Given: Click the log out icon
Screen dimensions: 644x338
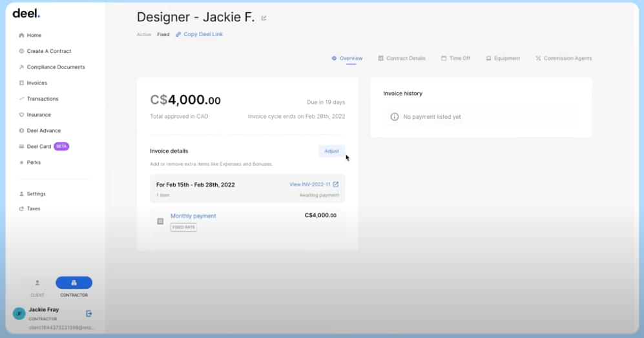Looking at the screenshot, I should [x=88, y=313].
